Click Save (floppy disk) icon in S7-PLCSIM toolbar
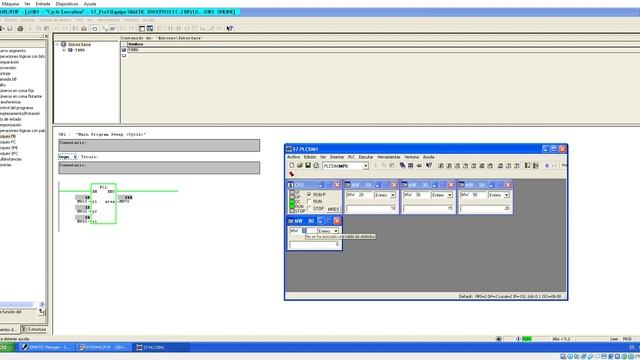 coord(308,165)
